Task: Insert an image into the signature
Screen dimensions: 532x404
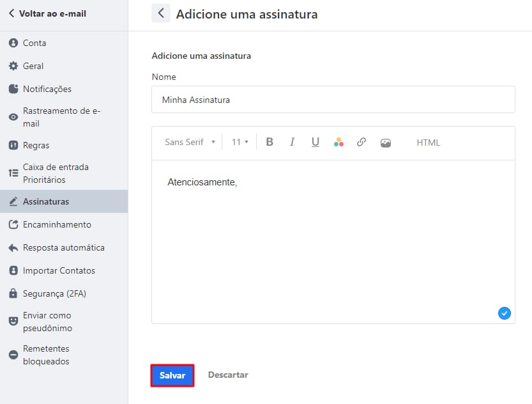Action: [x=385, y=143]
